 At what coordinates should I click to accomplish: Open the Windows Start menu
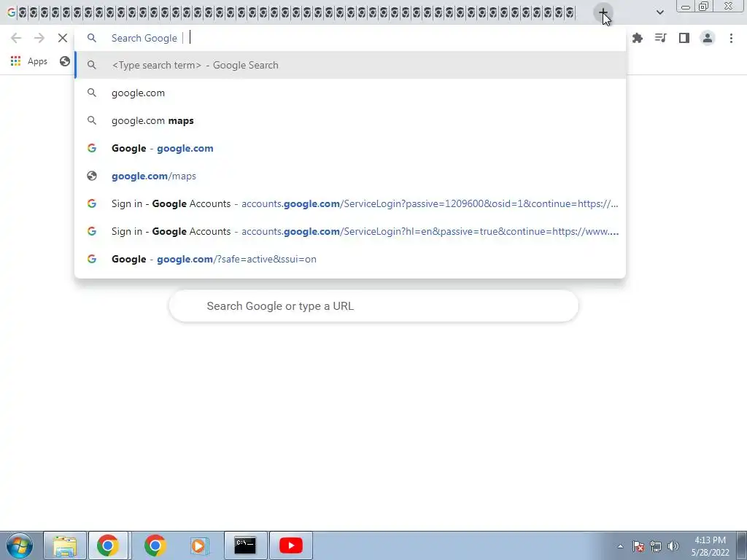coord(19,545)
